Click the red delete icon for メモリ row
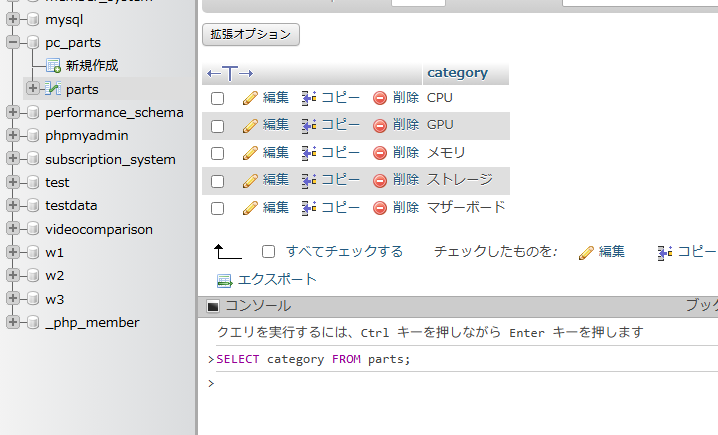This screenshot has width=718, height=435. pos(380,153)
